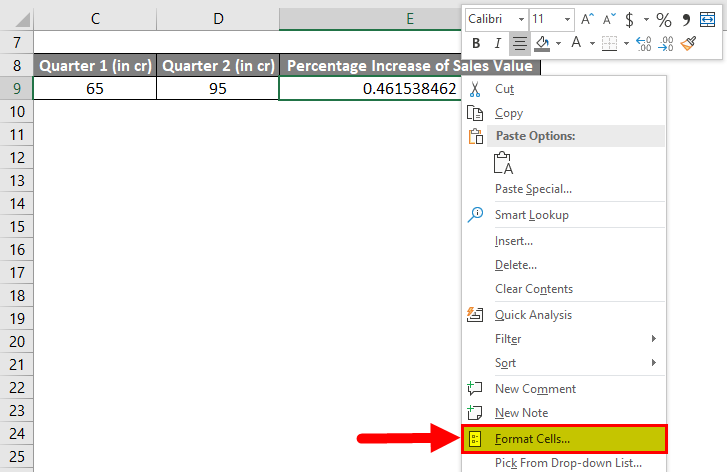Increase font size with larger A icon
Image resolution: width=727 pixels, height=472 pixels.
(587, 19)
